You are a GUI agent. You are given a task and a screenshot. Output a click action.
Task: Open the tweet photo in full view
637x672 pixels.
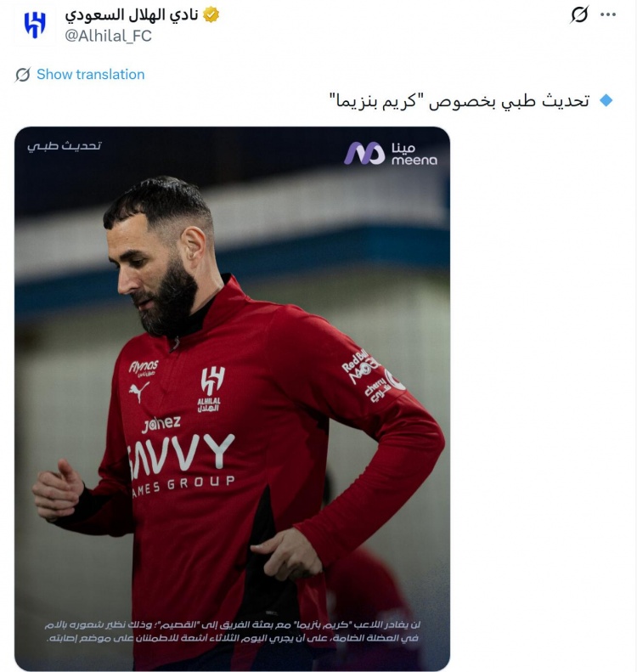(232, 398)
